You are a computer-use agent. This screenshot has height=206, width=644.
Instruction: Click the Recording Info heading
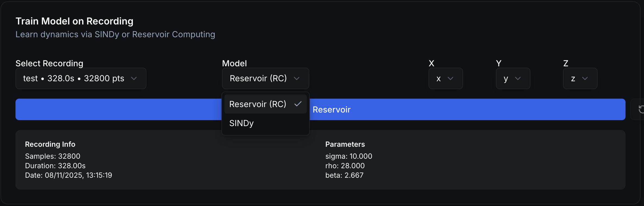[50, 144]
